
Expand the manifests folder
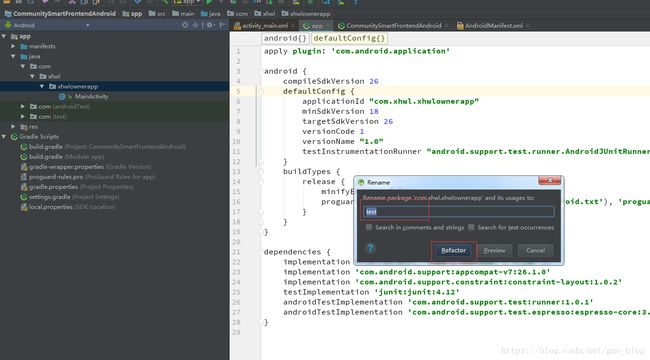pos(14,46)
